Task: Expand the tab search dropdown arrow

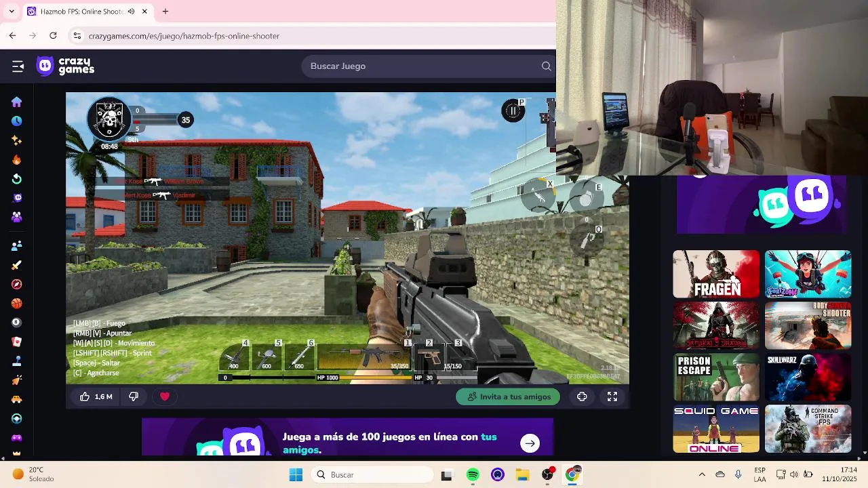Action: click(12, 12)
